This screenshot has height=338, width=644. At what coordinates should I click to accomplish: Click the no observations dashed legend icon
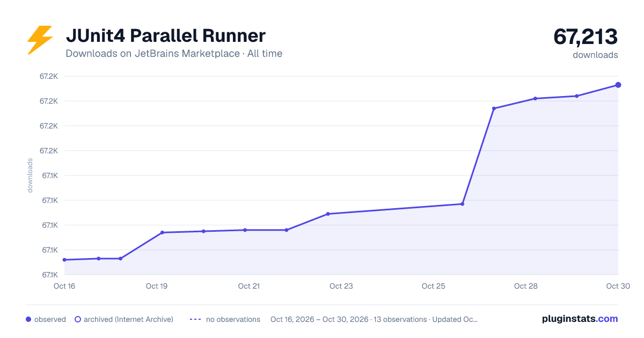coord(195,319)
